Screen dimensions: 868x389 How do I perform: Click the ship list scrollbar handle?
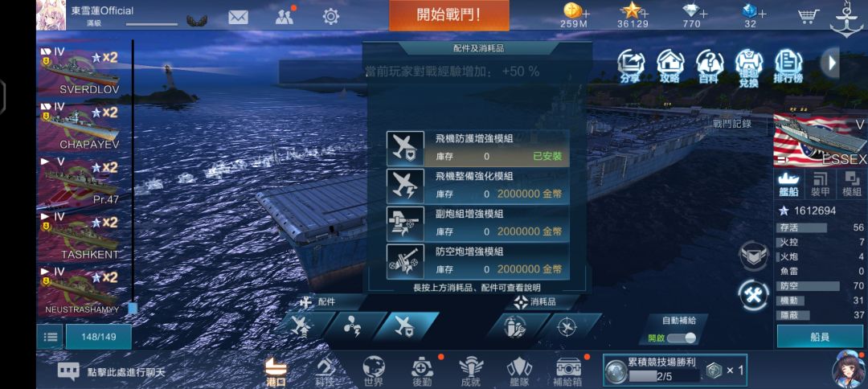[133, 308]
